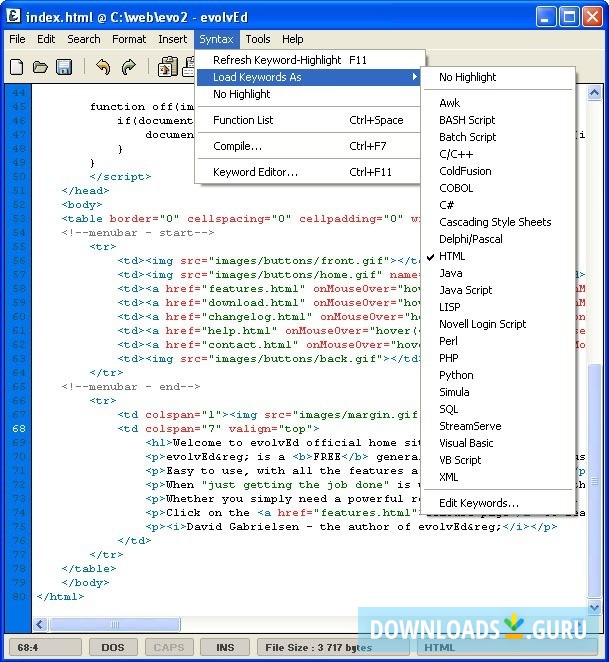Select No Highlight in the Syntax menu
This screenshot has height=662, width=609.
point(308,94)
